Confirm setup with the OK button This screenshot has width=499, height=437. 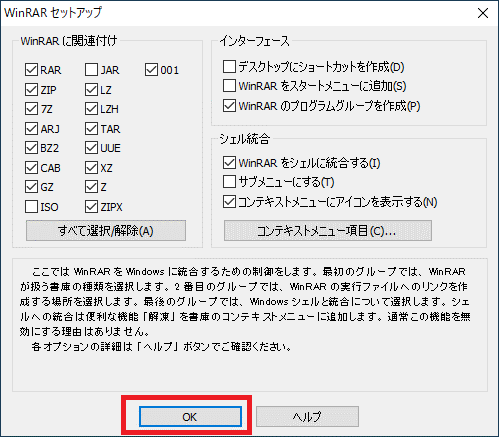click(190, 416)
